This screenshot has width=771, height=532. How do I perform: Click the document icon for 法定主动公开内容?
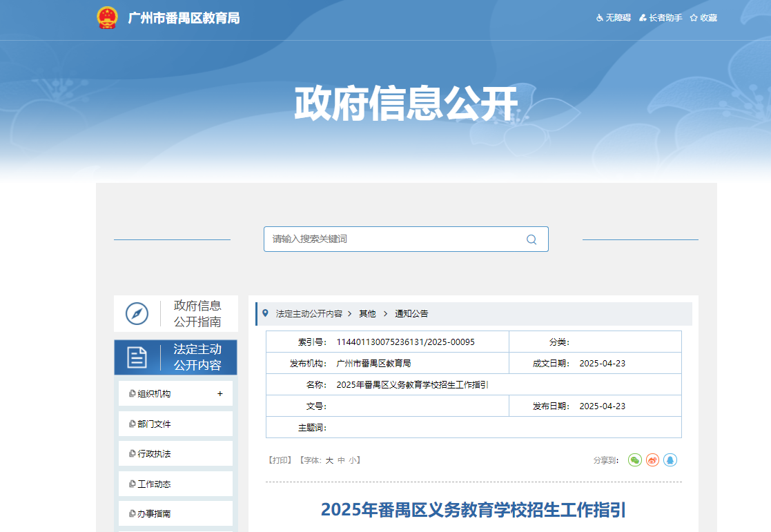pos(137,357)
